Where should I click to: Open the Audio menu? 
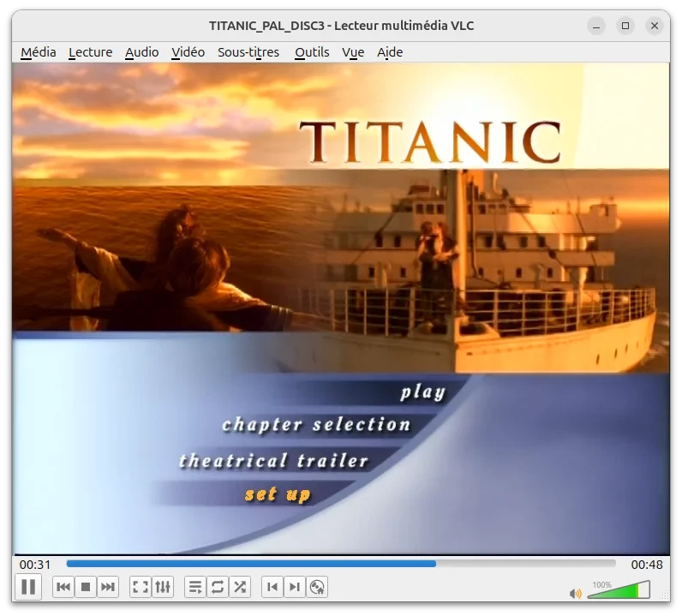141,52
